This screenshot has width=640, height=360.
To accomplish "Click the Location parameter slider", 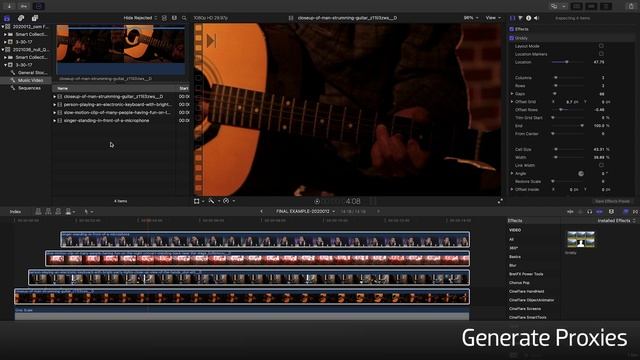I will [x=567, y=62].
